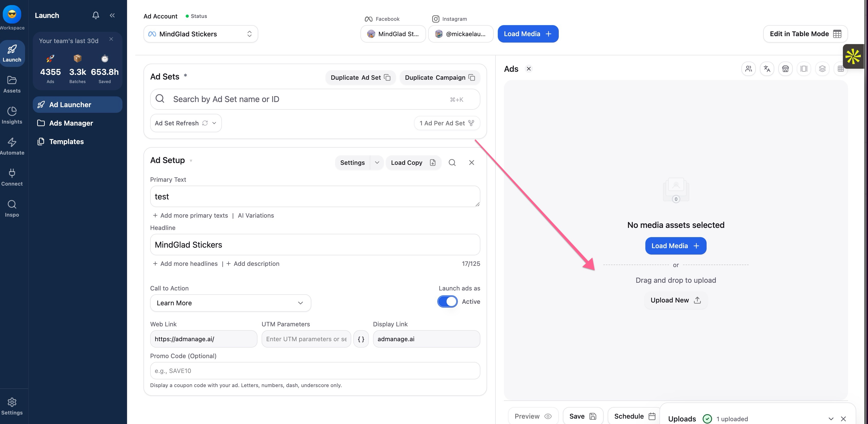Select the Instagram account @mickaelau...
Viewport: 868px width, 424px height.
[461, 34]
